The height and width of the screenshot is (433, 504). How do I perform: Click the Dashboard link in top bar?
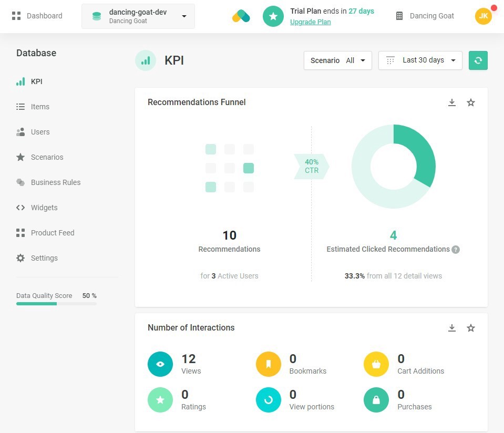coord(44,16)
